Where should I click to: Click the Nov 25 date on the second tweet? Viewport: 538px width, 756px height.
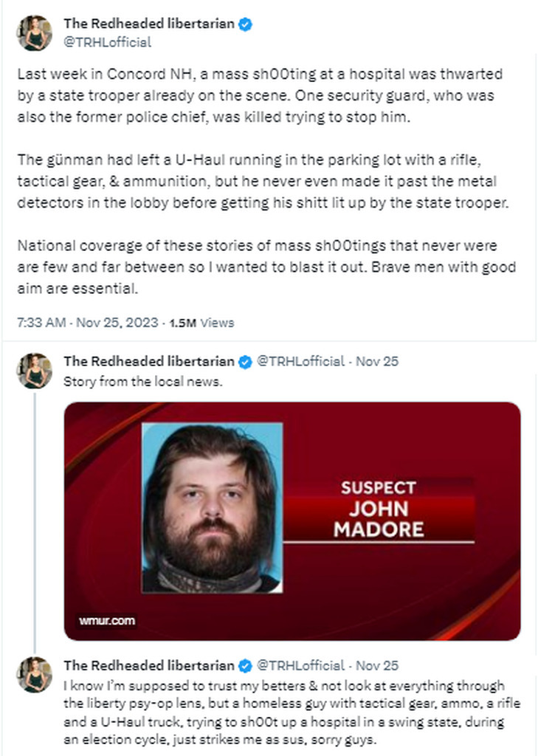point(377,361)
